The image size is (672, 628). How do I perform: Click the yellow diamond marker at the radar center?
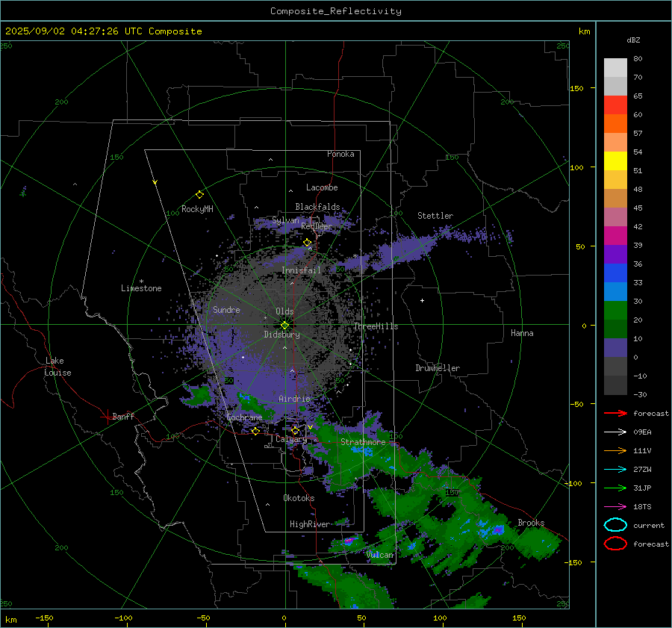284,326
